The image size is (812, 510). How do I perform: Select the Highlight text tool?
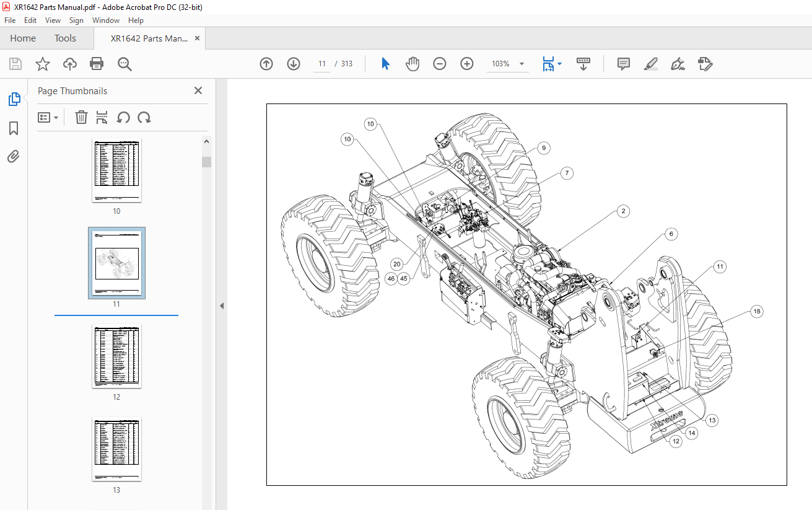coord(651,64)
